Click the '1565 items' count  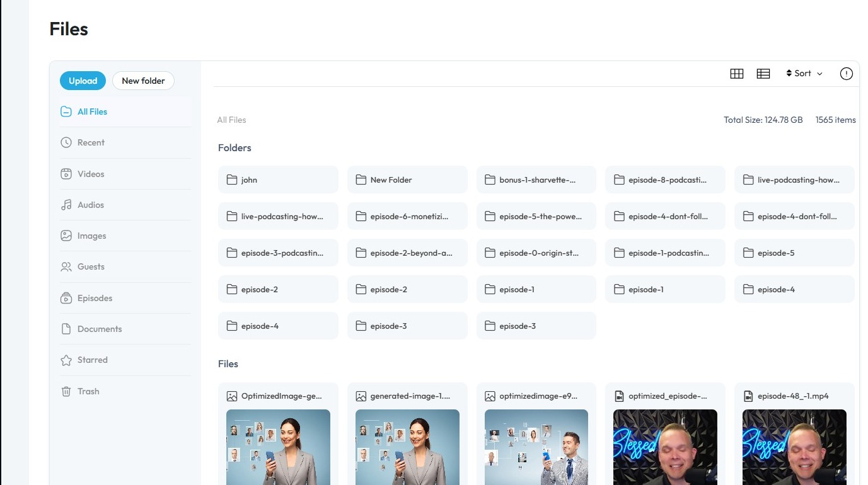click(836, 120)
